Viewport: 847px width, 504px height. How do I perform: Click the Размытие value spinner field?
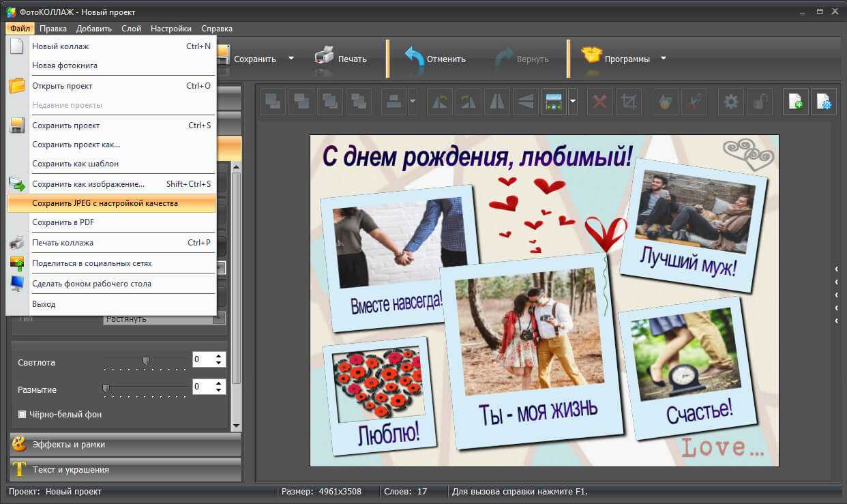[x=203, y=387]
